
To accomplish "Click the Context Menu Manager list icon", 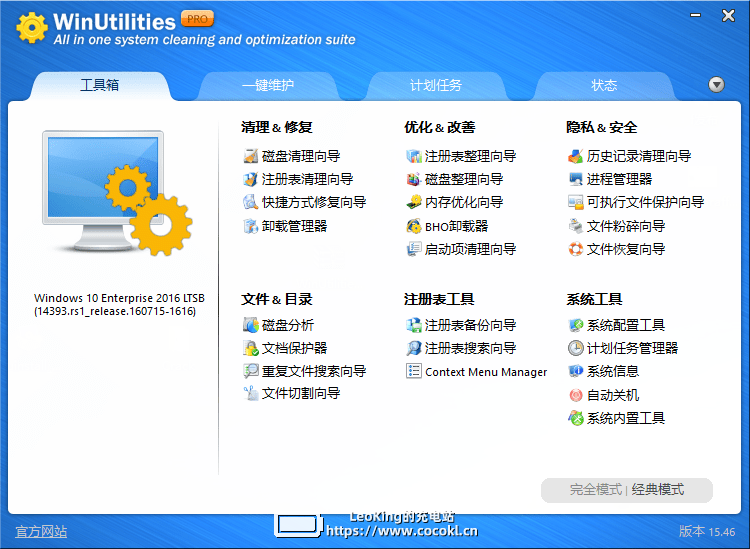I will coord(414,371).
